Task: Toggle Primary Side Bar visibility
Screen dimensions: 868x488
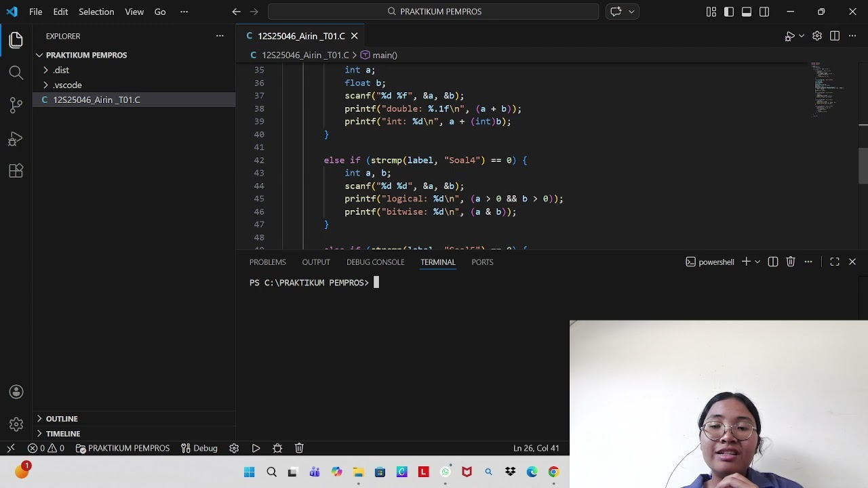Action: 729,12
